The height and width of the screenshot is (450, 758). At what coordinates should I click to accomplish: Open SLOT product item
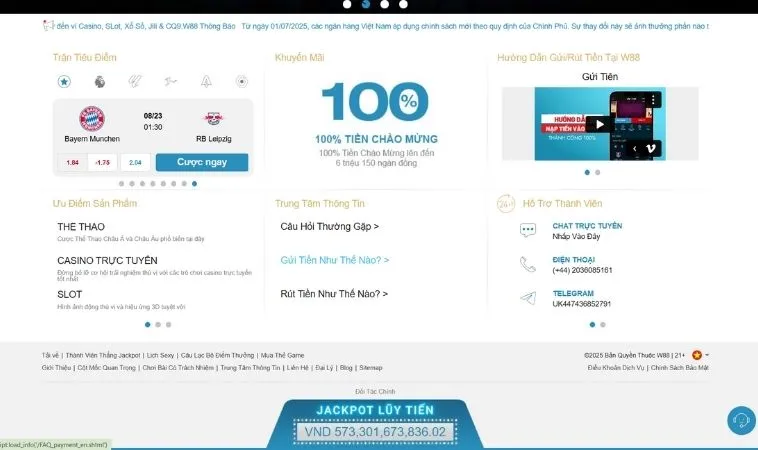click(70, 294)
